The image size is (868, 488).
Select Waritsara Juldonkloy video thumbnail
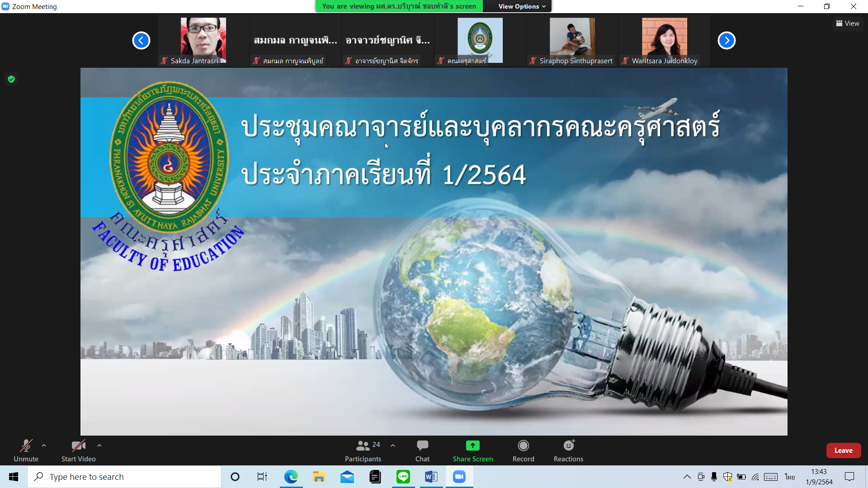665,41
